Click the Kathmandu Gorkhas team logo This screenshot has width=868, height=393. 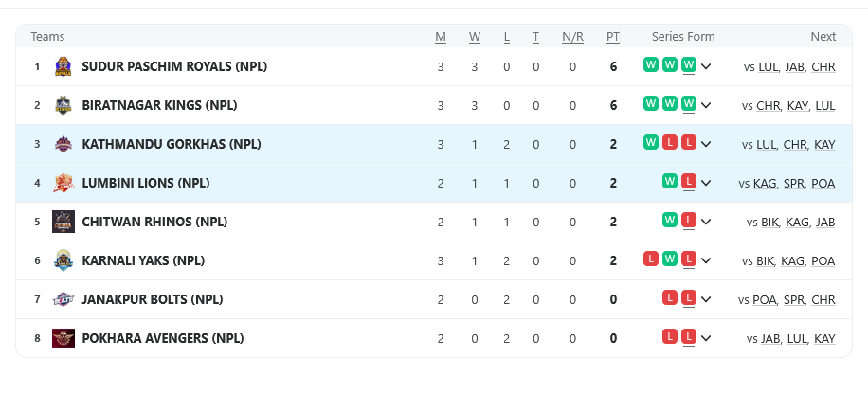click(x=63, y=144)
